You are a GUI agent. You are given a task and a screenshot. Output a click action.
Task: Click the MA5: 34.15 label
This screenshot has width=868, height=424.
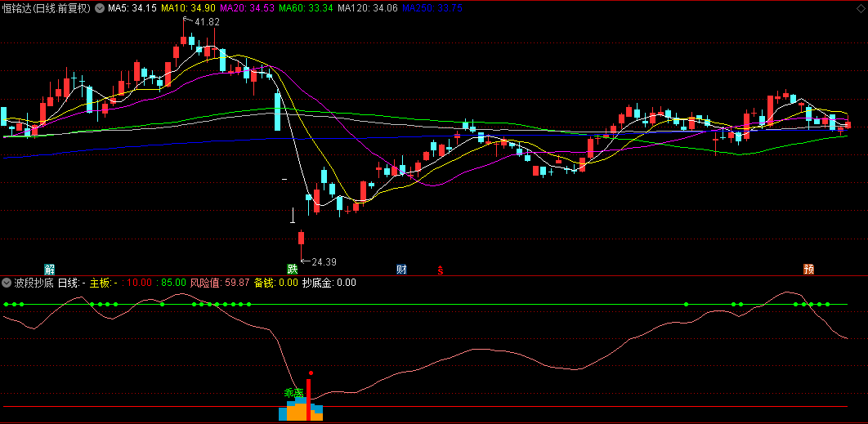(x=132, y=9)
